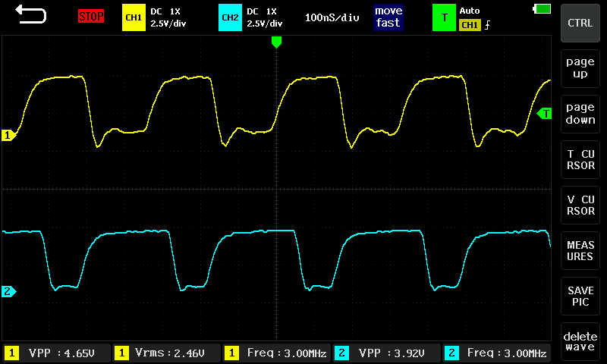
Task: Enable the V CURSOR voltage cursor
Action: coord(580,206)
